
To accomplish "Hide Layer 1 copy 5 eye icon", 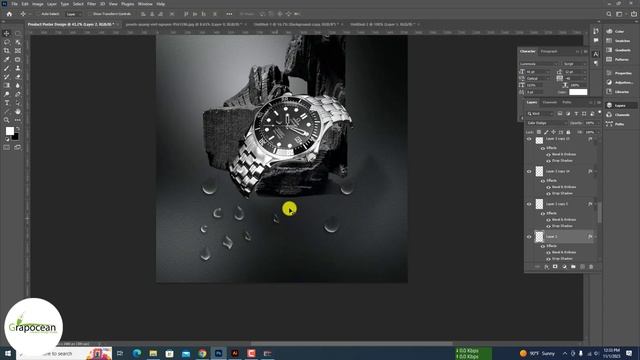I will (529, 204).
